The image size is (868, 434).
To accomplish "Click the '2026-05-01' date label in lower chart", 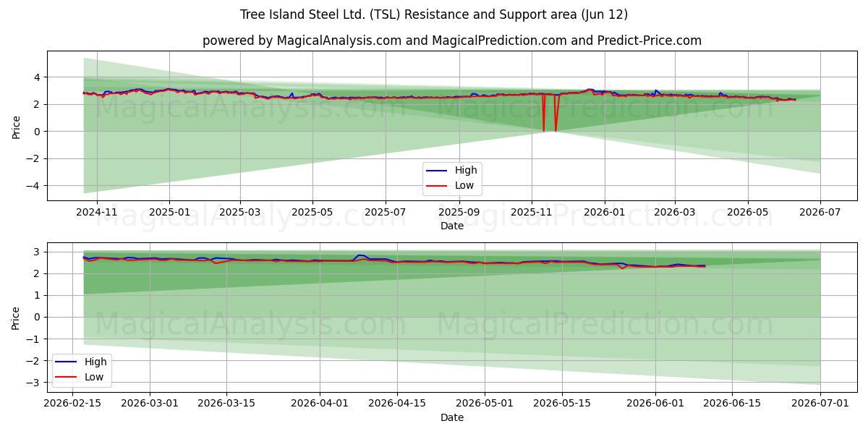I will [485, 404].
